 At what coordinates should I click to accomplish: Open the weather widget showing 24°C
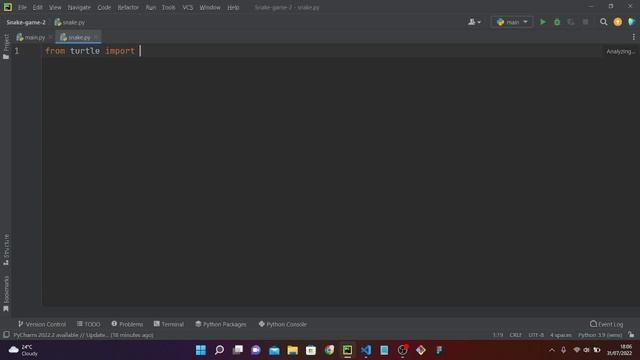click(x=23, y=350)
